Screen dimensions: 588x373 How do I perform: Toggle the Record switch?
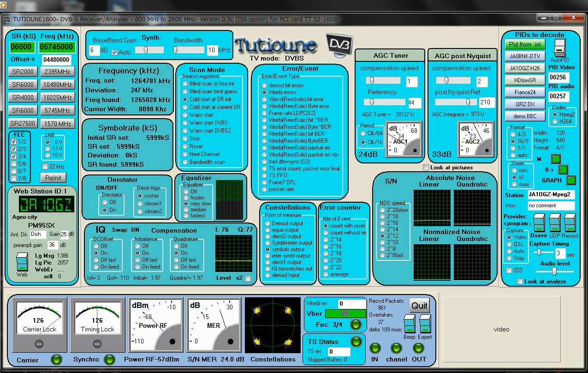570,223
